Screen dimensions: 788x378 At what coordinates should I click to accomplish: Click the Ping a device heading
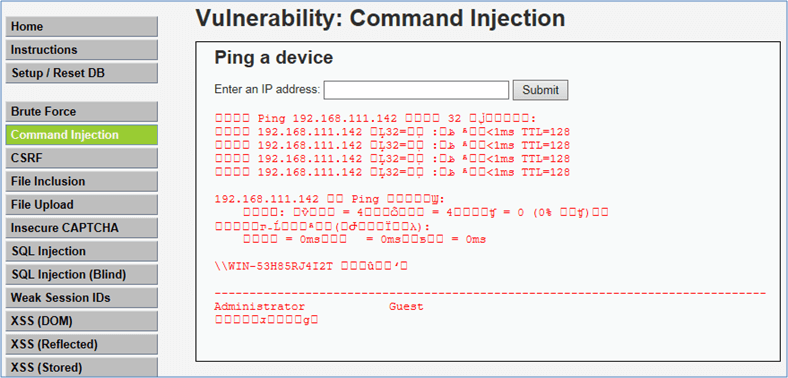[x=273, y=57]
